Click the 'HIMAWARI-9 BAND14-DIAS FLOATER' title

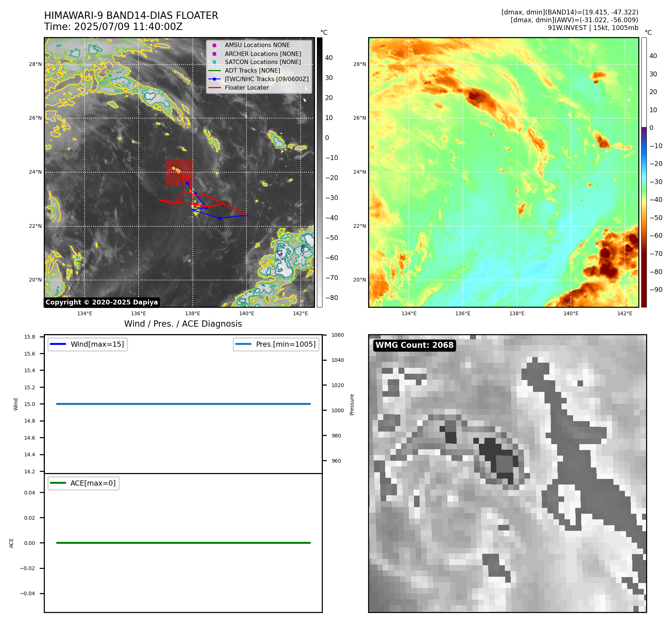pos(131,16)
